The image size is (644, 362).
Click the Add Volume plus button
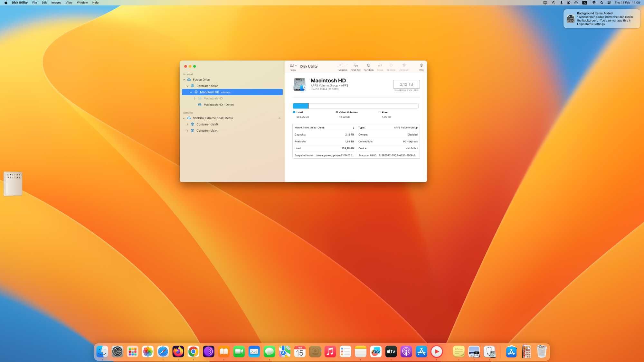coord(340,65)
